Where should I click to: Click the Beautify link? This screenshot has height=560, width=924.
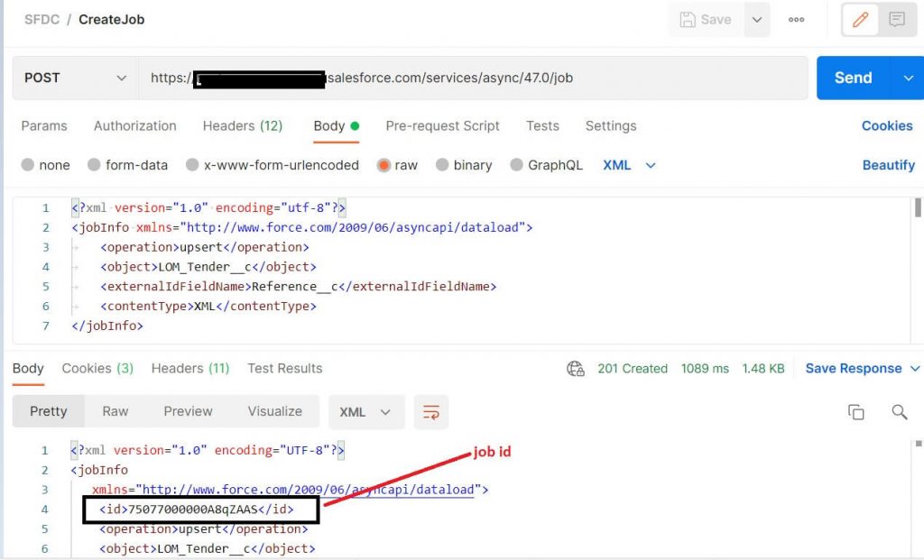(889, 165)
